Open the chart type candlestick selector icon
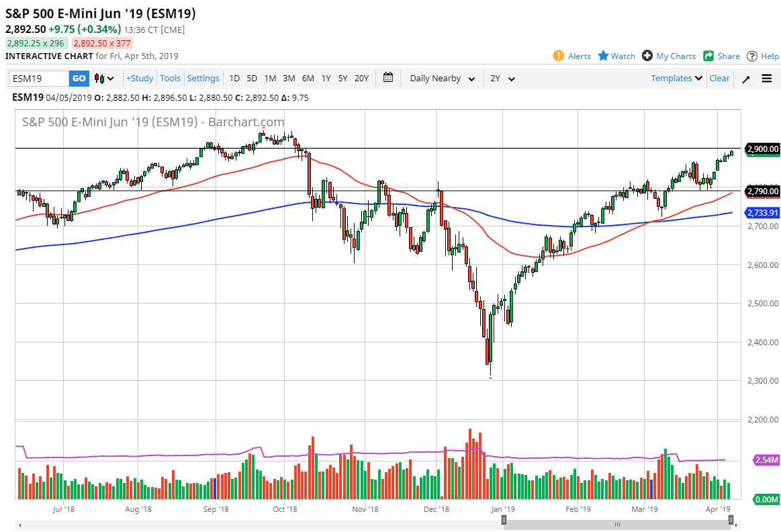781x532 pixels. pos(99,79)
